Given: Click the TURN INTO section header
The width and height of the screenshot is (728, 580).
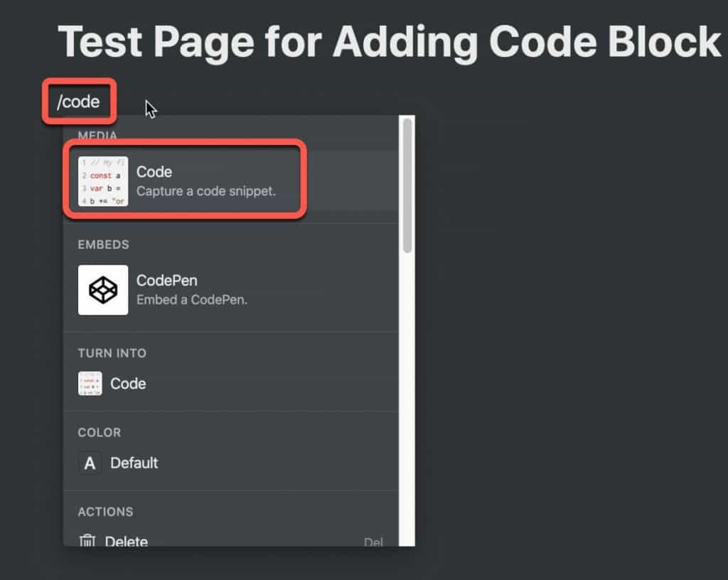Looking at the screenshot, I should tap(112, 353).
